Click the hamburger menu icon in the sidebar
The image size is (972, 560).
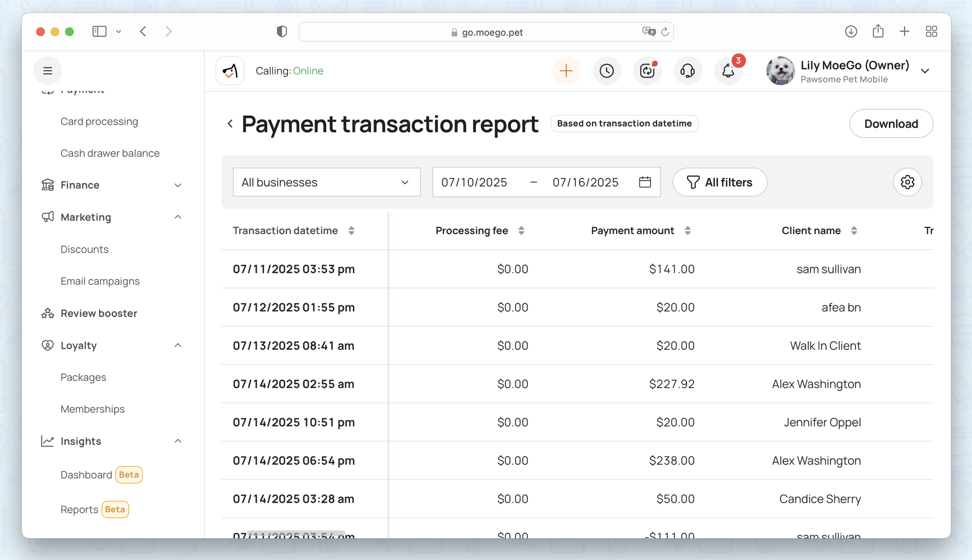(x=48, y=71)
